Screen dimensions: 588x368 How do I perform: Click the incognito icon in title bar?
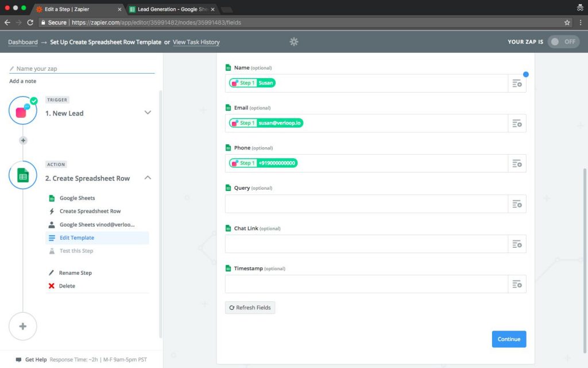pos(580,8)
